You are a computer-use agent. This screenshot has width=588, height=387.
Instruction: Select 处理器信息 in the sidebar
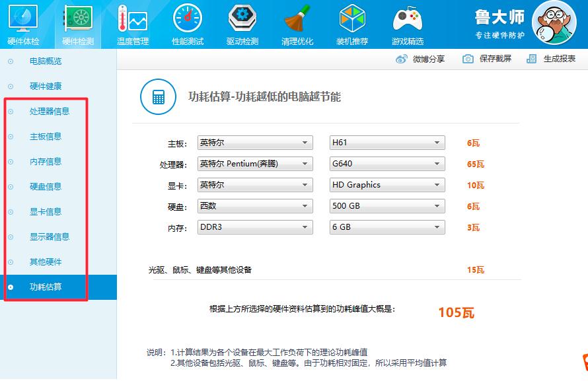coord(50,112)
